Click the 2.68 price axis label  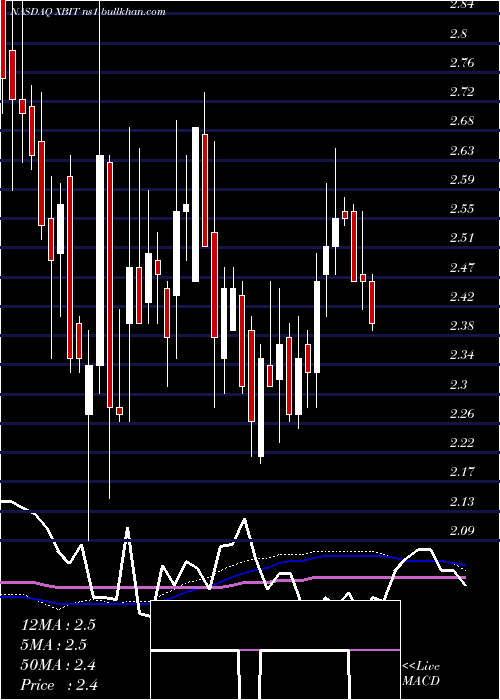[x=462, y=121]
